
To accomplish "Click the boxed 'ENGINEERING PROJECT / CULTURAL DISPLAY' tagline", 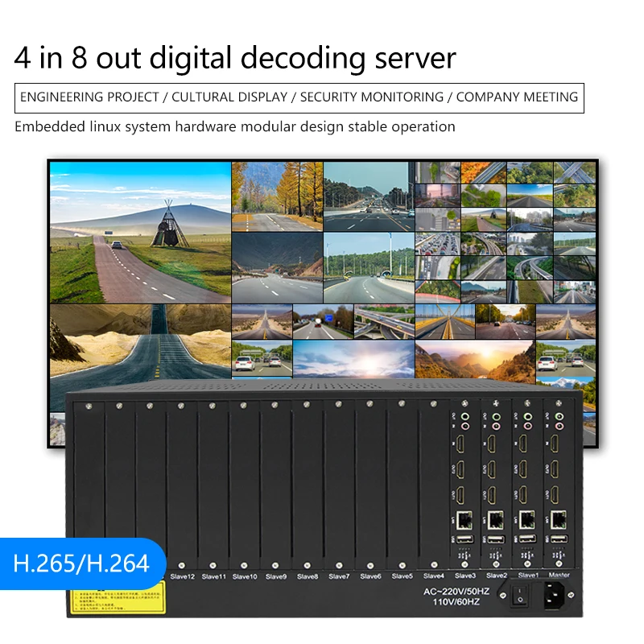I will (x=299, y=97).
